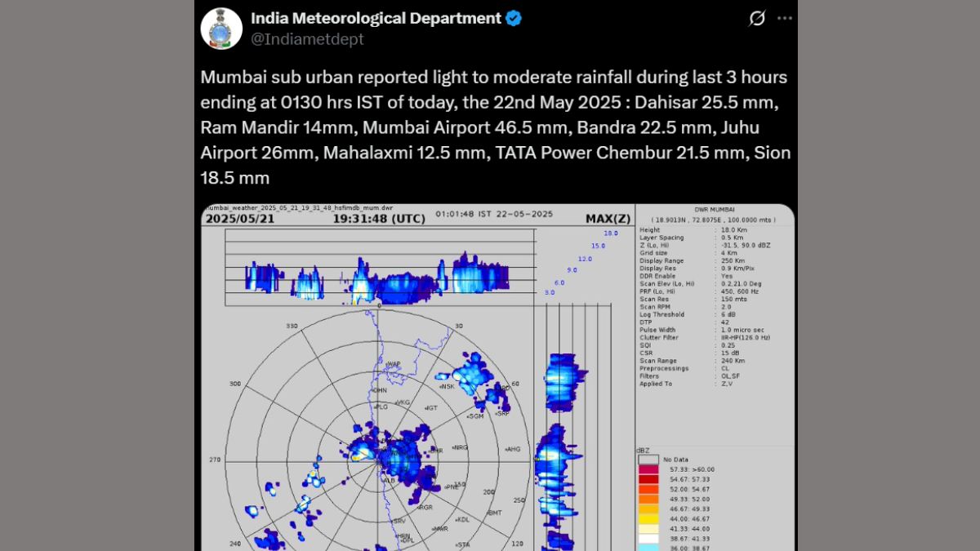980x551 pixels.
Task: Click the Mumbai rainfall tweet text
Action: [x=495, y=127]
